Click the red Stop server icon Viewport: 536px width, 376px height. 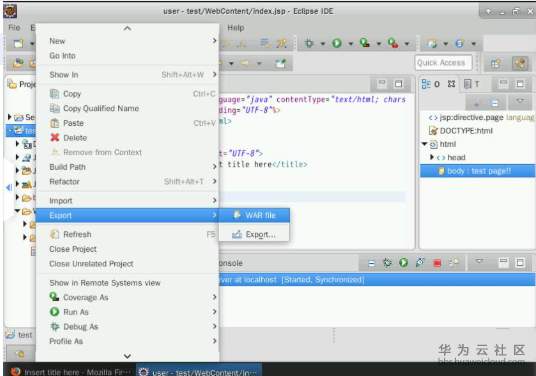[x=437, y=263]
